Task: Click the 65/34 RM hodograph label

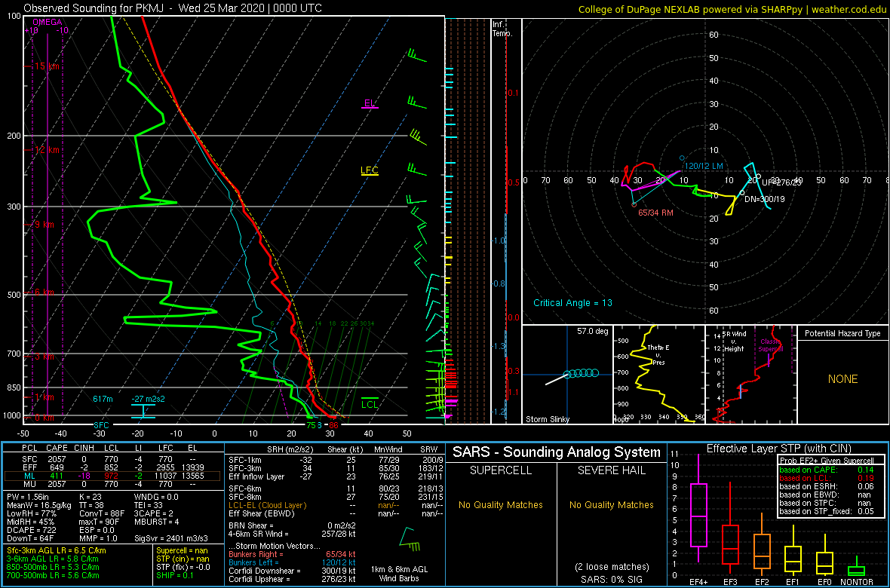Action: pos(657,212)
